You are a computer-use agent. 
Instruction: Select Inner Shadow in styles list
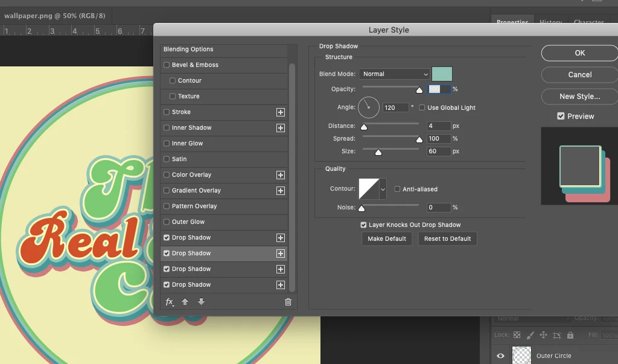tap(191, 128)
